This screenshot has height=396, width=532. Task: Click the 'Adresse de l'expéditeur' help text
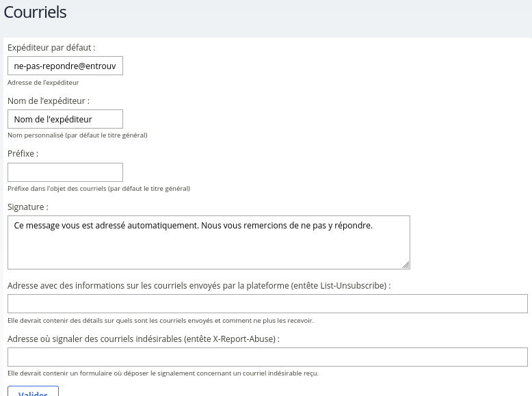43,82
